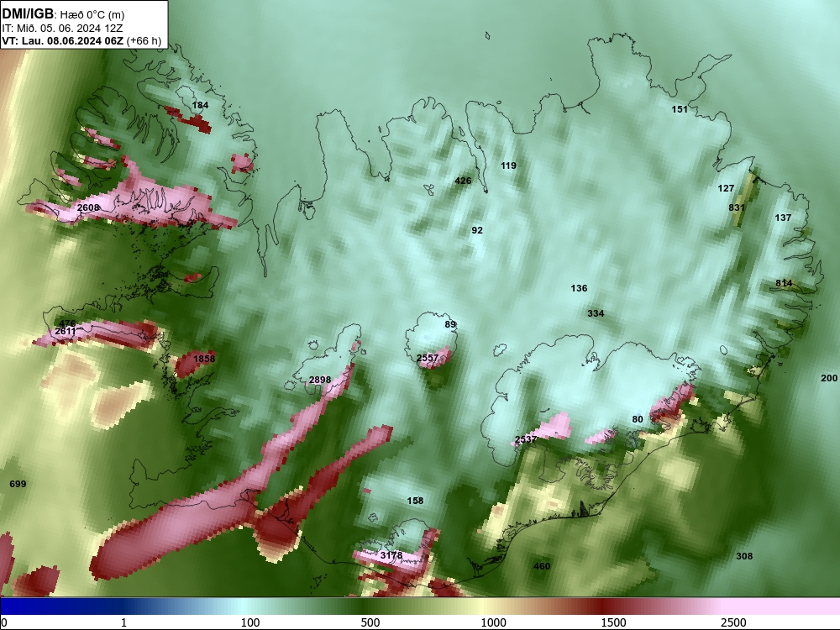The width and height of the screenshot is (840, 630).
Task: Select the 89 map value
Action: coord(450,324)
